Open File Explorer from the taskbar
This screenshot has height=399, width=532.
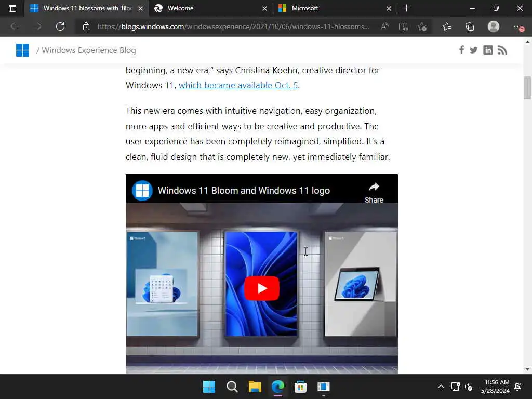point(255,387)
